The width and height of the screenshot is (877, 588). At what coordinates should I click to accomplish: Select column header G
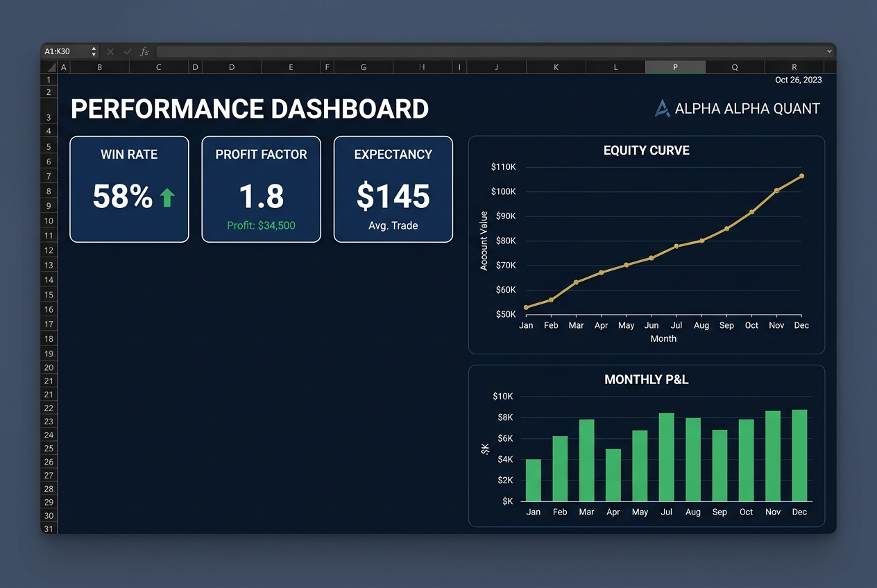coord(364,67)
